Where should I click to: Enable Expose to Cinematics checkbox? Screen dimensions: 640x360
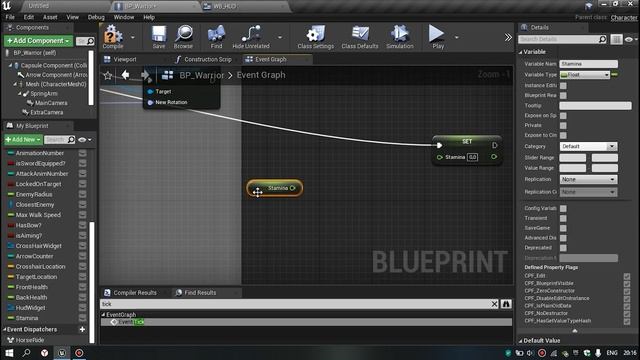[563, 136]
